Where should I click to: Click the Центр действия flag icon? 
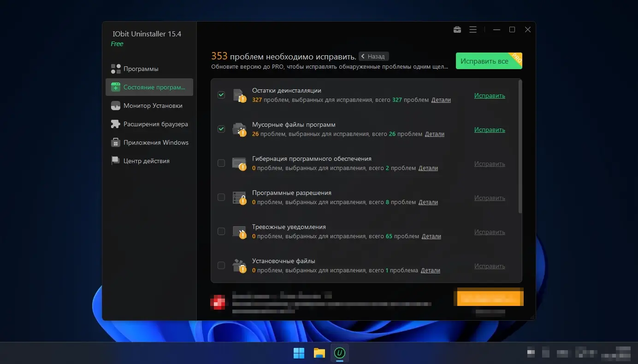pyautogui.click(x=116, y=161)
